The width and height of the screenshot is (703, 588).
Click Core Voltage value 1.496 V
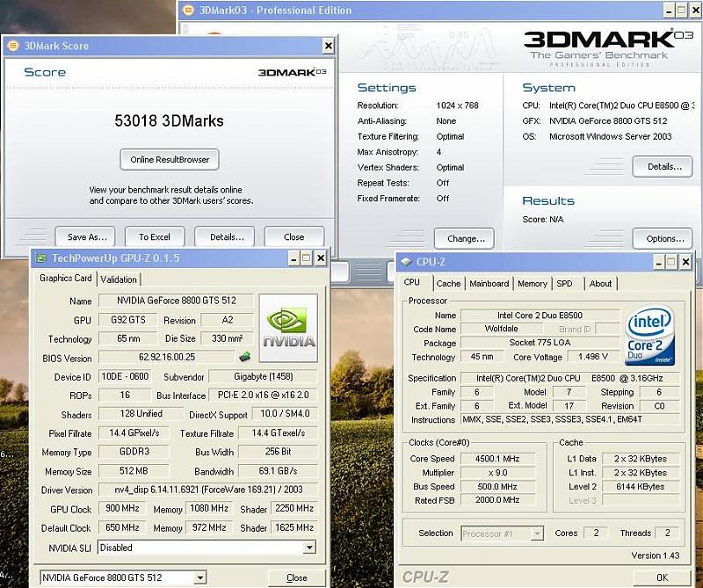click(x=592, y=357)
